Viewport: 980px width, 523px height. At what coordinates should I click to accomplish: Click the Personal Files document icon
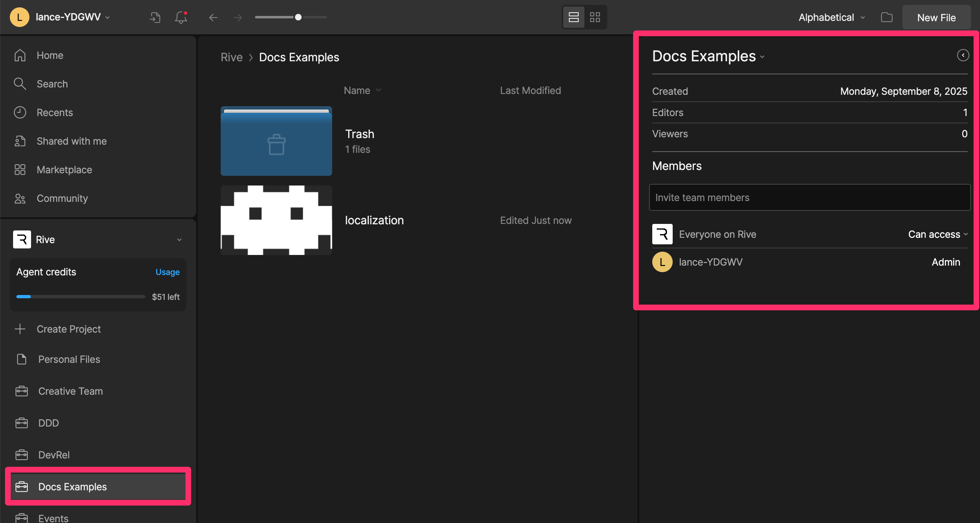click(21, 359)
